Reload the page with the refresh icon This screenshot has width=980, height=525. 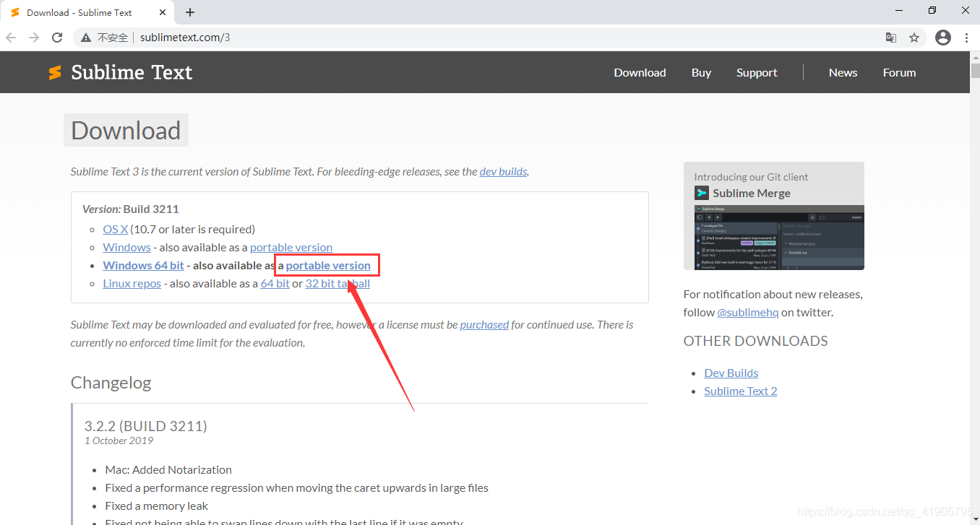(x=57, y=38)
